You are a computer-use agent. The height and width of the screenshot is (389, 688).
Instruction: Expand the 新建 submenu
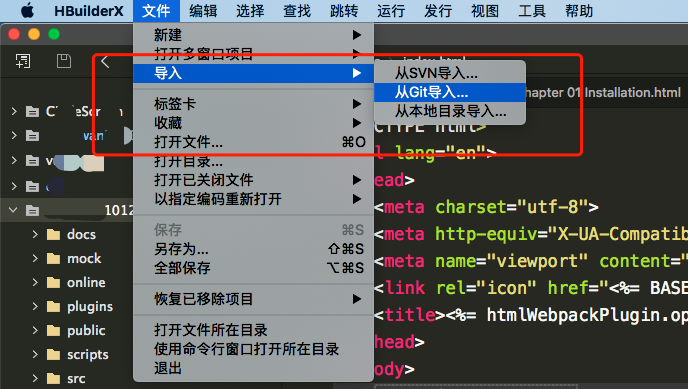254,35
